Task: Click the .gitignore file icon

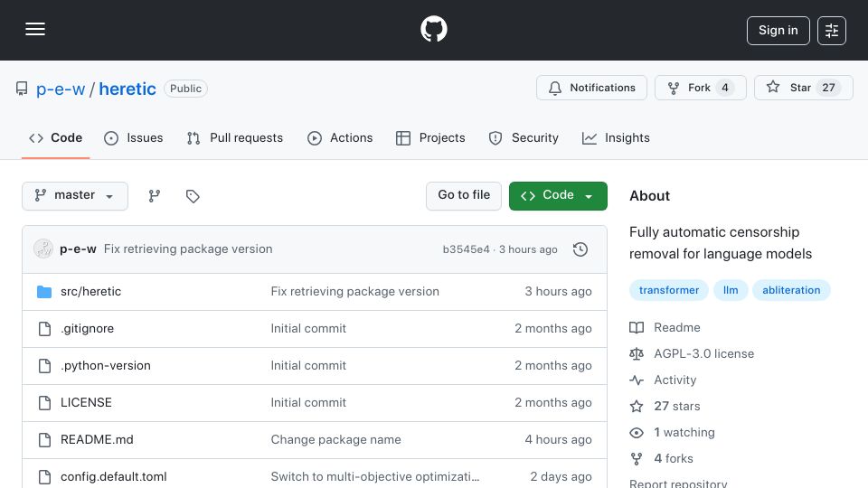Action: tap(44, 329)
